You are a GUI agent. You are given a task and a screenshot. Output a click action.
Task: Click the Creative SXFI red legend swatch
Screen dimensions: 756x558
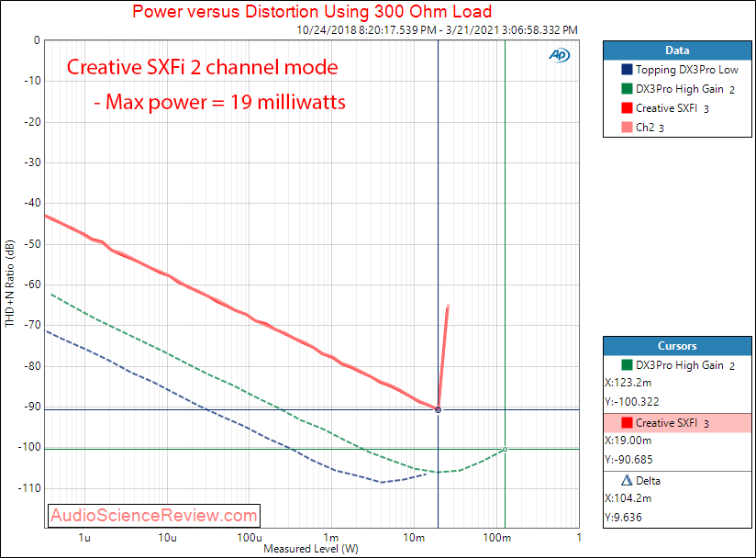point(627,108)
